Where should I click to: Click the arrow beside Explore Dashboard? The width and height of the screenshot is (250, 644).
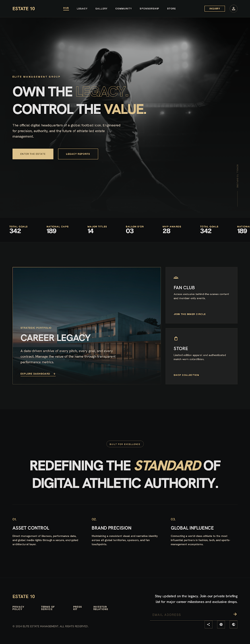(54, 374)
